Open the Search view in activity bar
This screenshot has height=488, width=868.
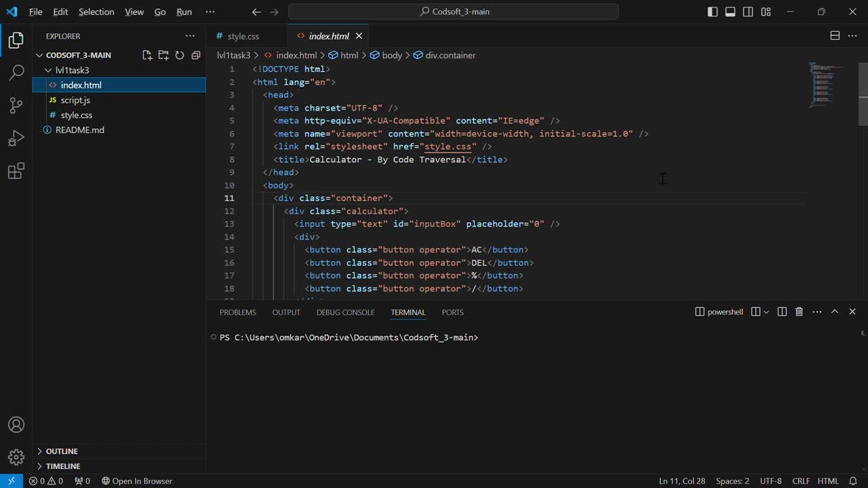16,73
